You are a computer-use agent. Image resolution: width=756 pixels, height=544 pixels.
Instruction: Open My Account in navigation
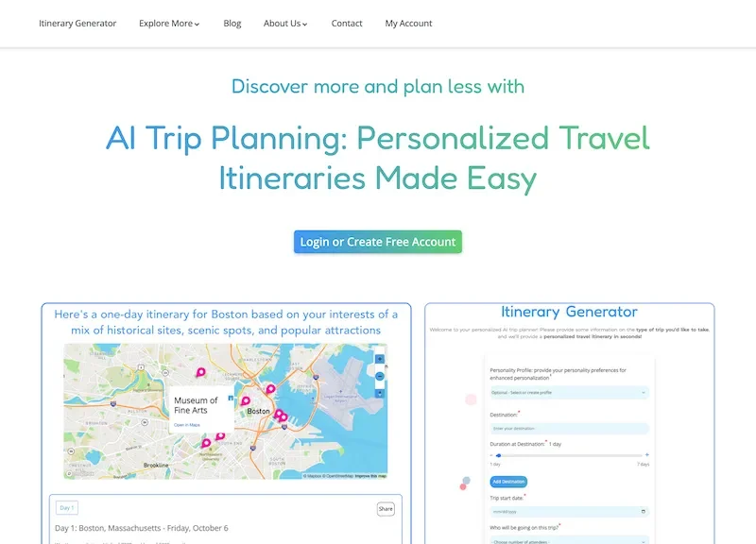point(408,24)
